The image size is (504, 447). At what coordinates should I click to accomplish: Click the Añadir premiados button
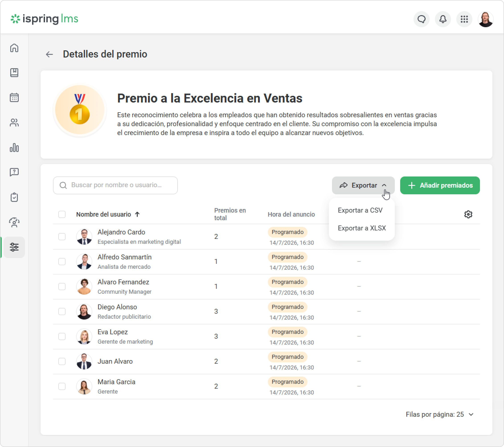tap(440, 185)
